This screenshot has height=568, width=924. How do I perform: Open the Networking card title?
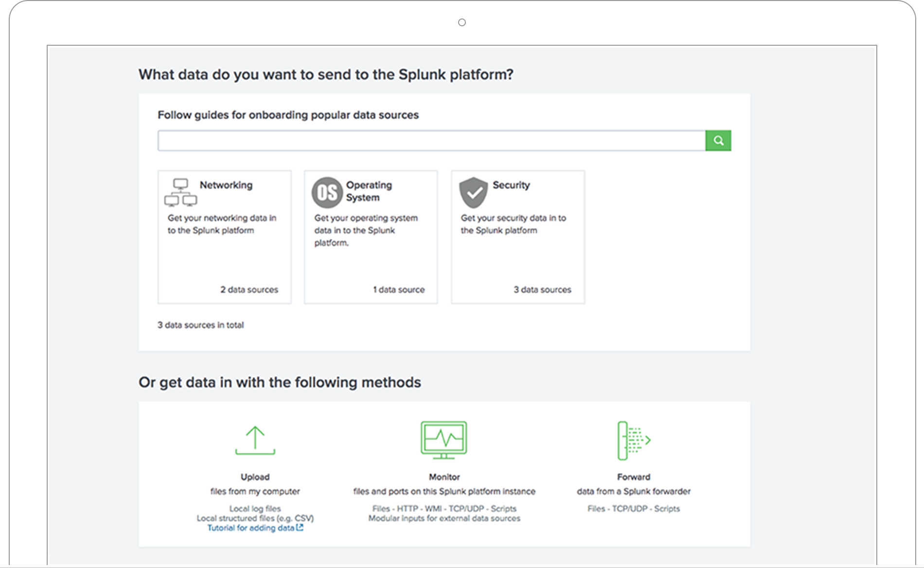click(x=226, y=185)
